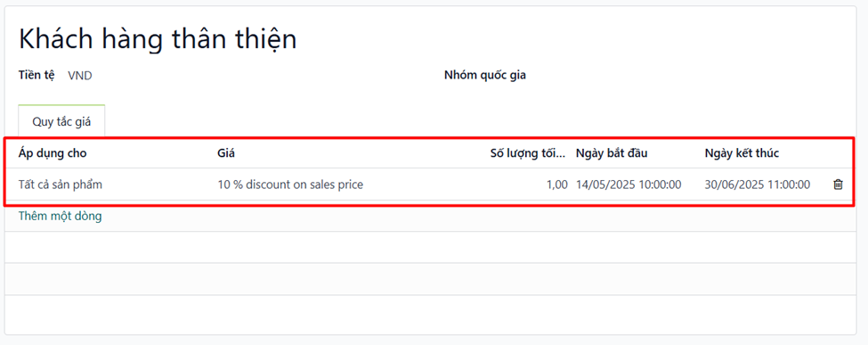Click the last empty row in list
This screenshot has width=868, height=345.
(x=430, y=315)
